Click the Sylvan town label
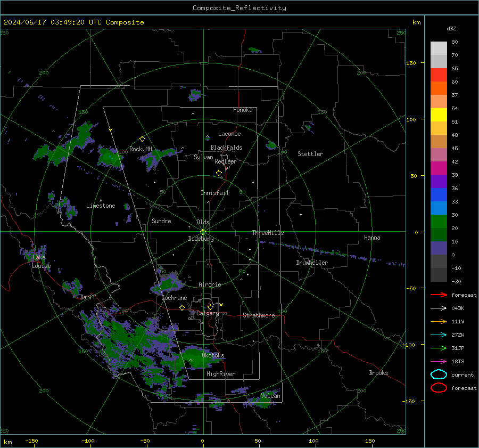 [x=203, y=157]
